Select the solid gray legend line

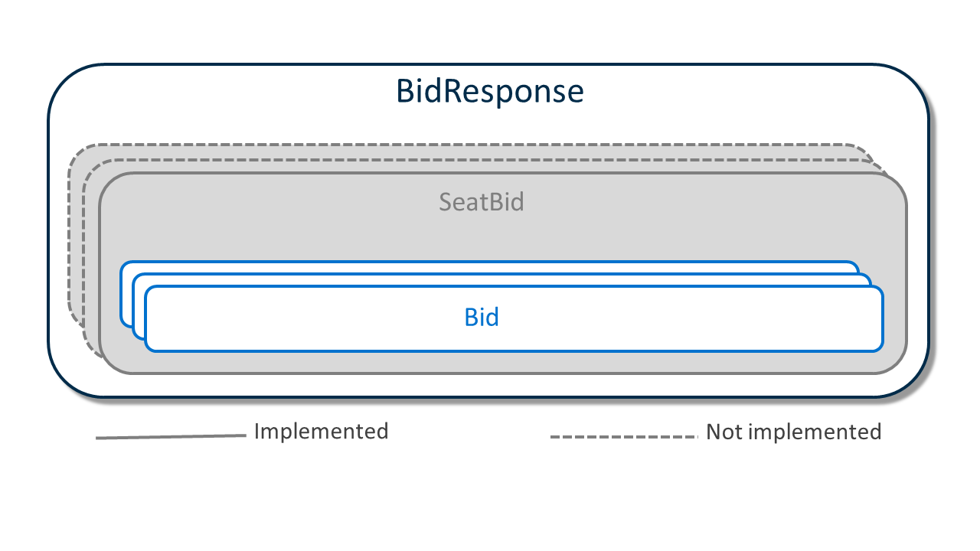pos(171,437)
